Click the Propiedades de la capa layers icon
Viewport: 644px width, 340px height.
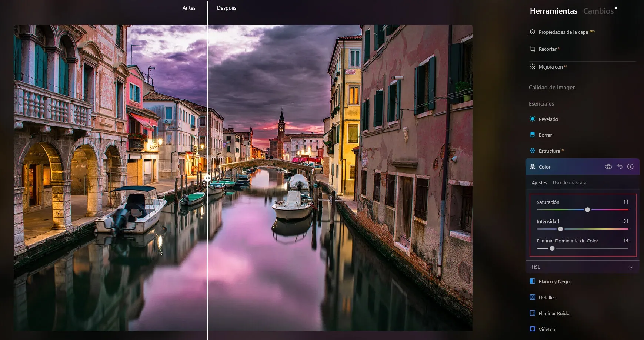[533, 32]
